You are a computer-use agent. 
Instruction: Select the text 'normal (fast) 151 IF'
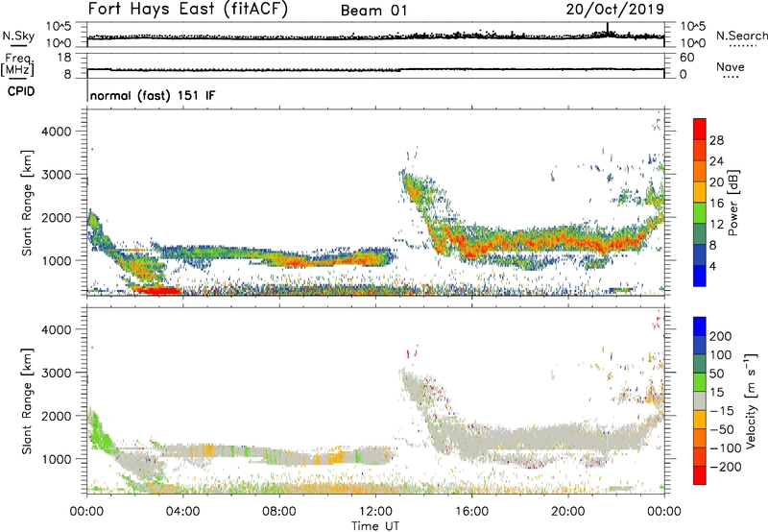tap(153, 95)
